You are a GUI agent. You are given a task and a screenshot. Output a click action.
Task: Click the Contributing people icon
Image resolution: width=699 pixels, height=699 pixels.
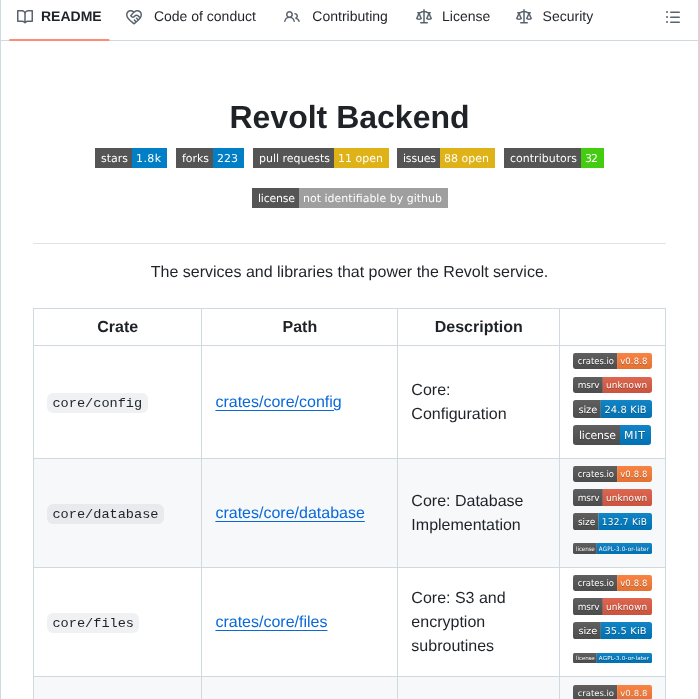[x=292, y=17]
